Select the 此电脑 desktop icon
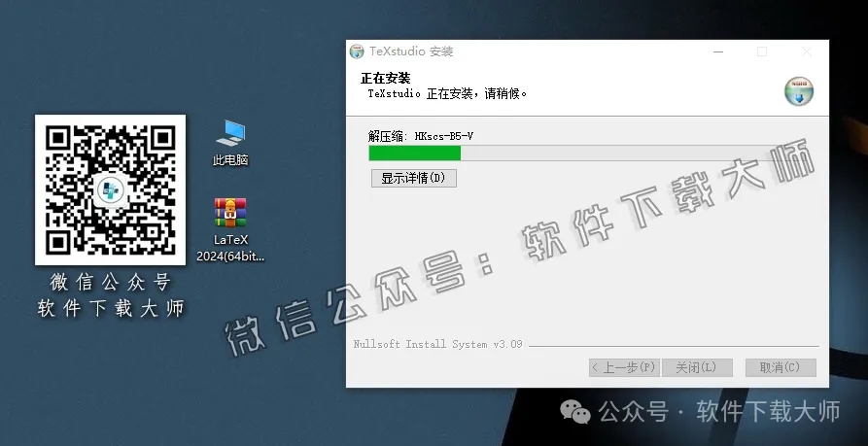This screenshot has width=868, height=446. click(x=230, y=143)
